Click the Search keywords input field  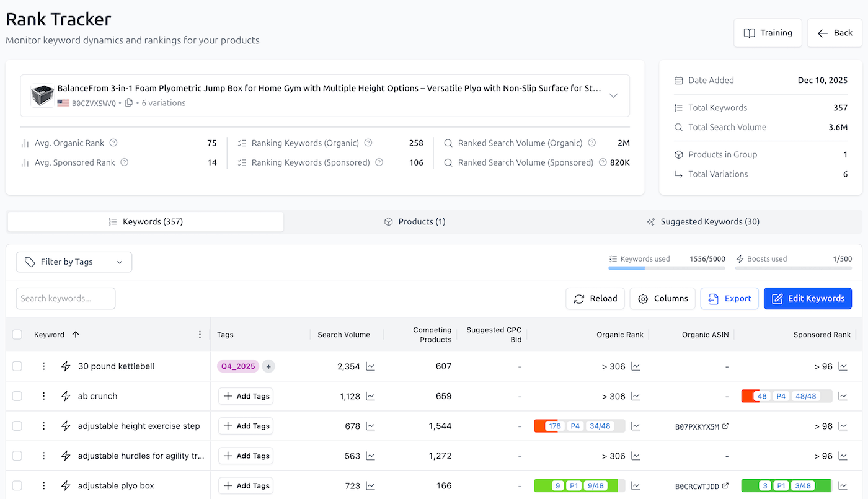pyautogui.click(x=66, y=299)
